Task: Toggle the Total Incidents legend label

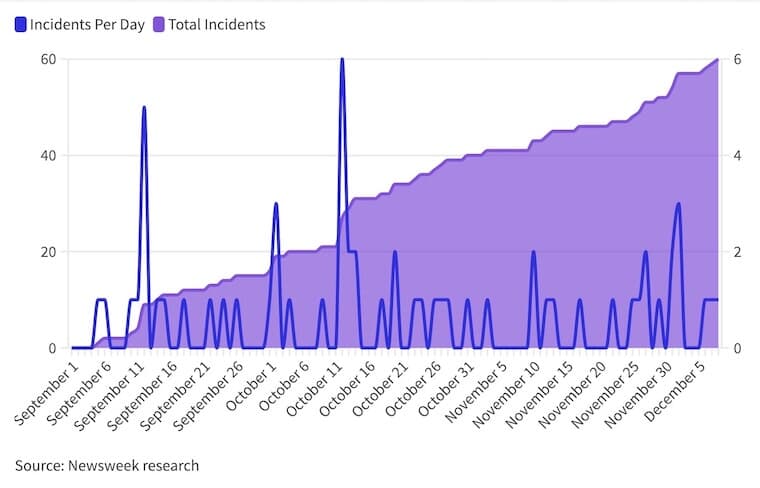Action: [x=216, y=24]
